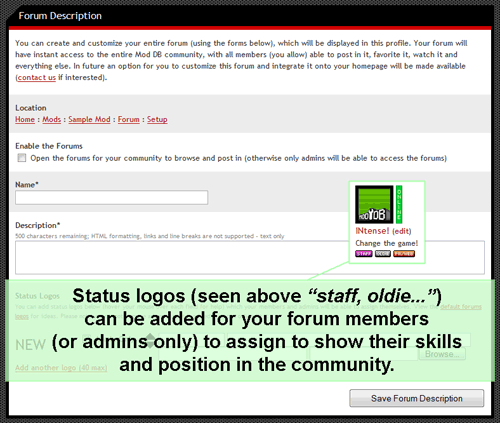
Task: Open the Mods breadcrumb link
Action: pyautogui.click(x=52, y=119)
